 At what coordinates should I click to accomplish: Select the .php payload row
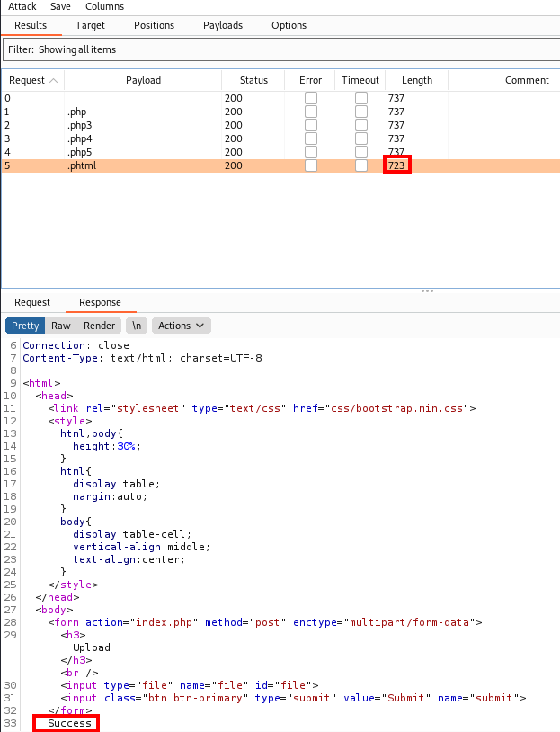coord(281,112)
